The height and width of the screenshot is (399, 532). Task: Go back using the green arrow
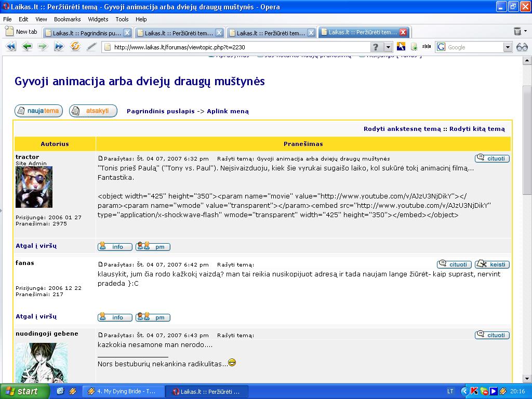click(x=27, y=47)
